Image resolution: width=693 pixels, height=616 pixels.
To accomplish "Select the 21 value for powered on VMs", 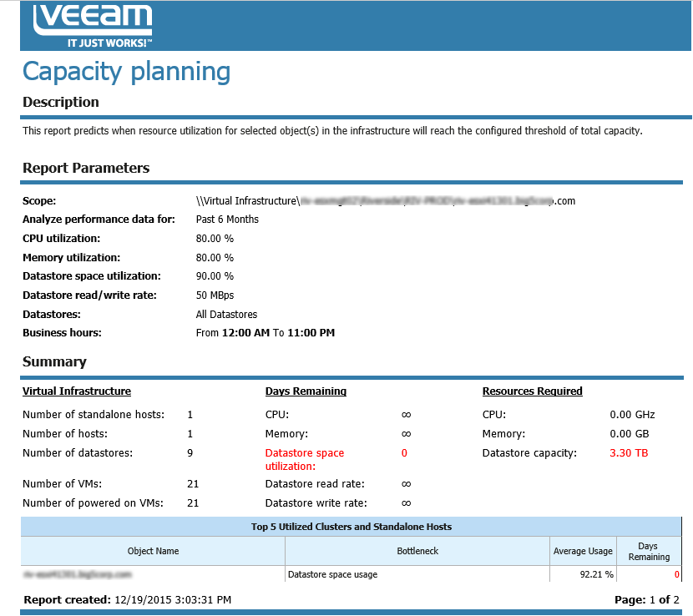I will point(193,503).
